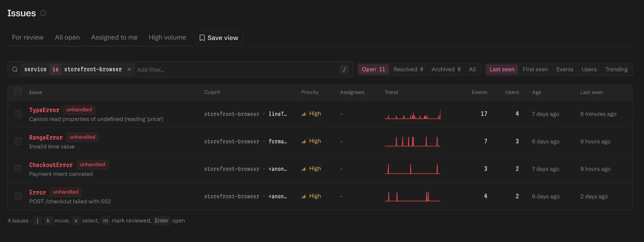Click the Assignees column header
Viewport: 644px width, 242px height.
[352, 92]
